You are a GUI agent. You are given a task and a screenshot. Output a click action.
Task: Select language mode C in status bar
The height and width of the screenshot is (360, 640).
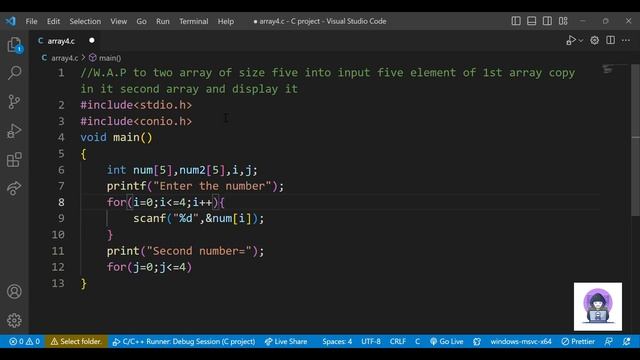417,341
